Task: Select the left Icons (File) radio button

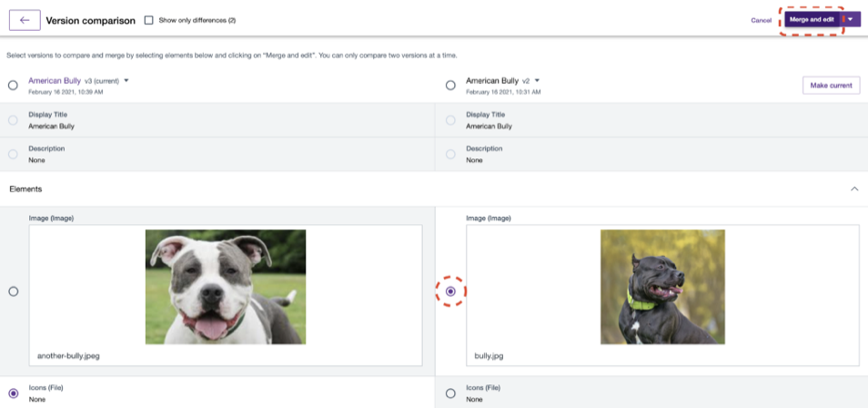Action: tap(13, 393)
